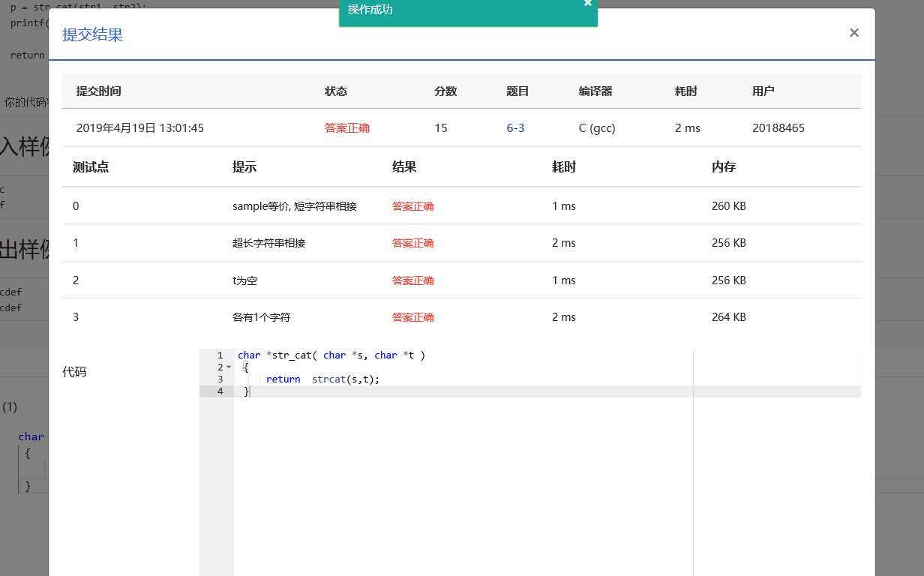Viewport: 924px width, 576px height.
Task: Click 答案正确 result for test point 3
Action: pos(413,317)
